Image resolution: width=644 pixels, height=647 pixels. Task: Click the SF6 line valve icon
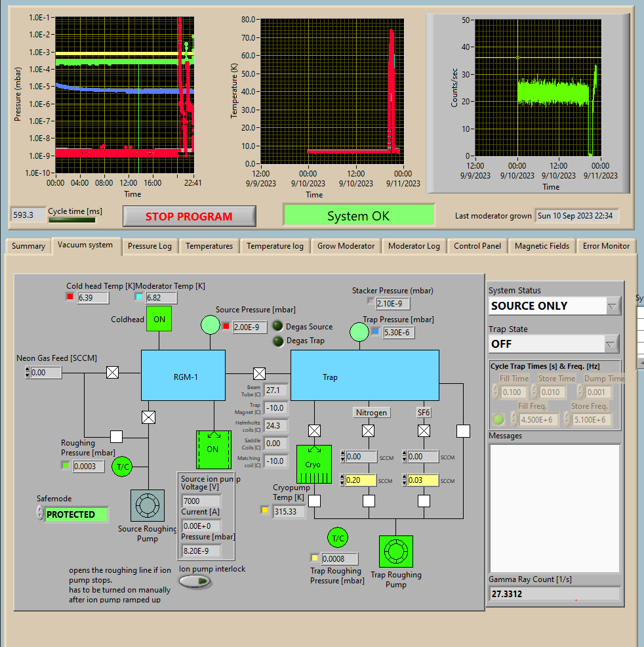tap(424, 431)
